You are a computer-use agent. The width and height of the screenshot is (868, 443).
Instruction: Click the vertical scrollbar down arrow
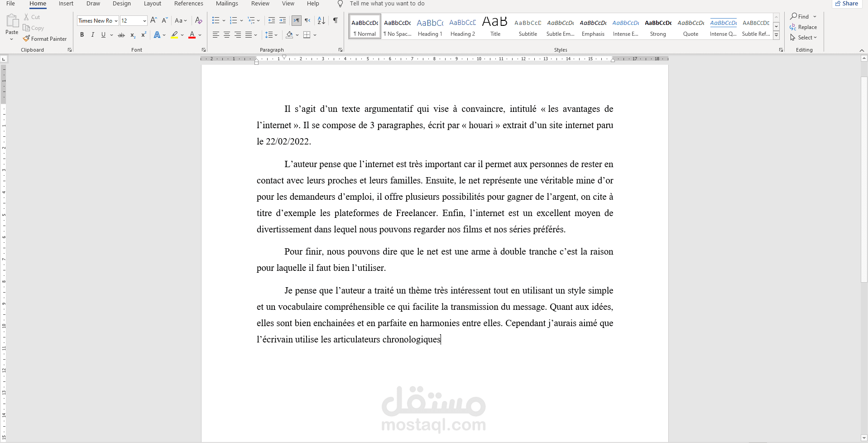click(x=864, y=438)
